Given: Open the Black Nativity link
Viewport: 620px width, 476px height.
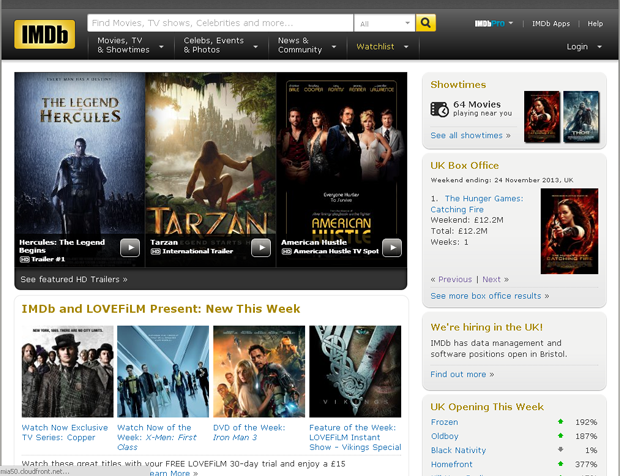Looking at the screenshot, I should pos(458,450).
